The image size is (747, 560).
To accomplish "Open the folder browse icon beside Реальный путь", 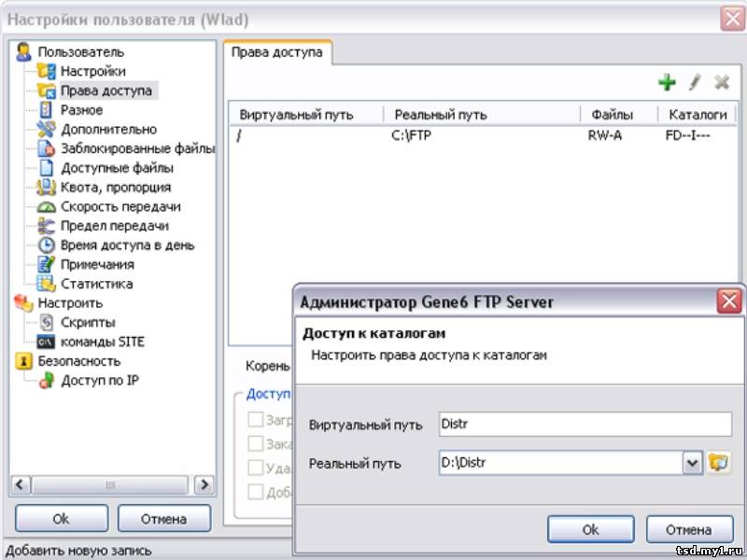I will [x=718, y=462].
